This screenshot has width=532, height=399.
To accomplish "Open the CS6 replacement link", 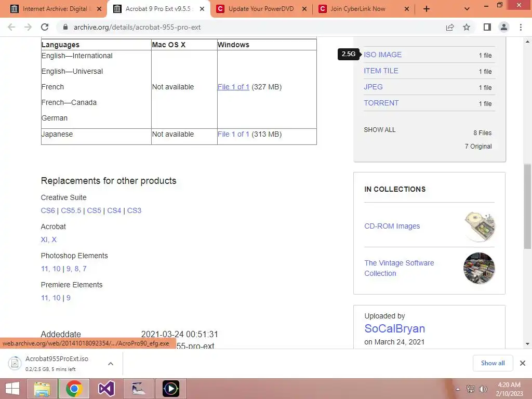I will pyautogui.click(x=48, y=210).
